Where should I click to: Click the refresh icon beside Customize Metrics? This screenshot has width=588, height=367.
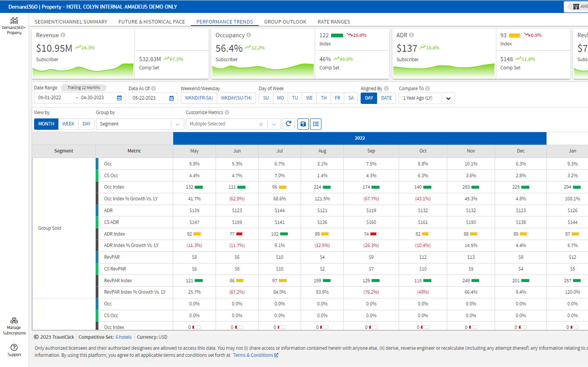289,124
